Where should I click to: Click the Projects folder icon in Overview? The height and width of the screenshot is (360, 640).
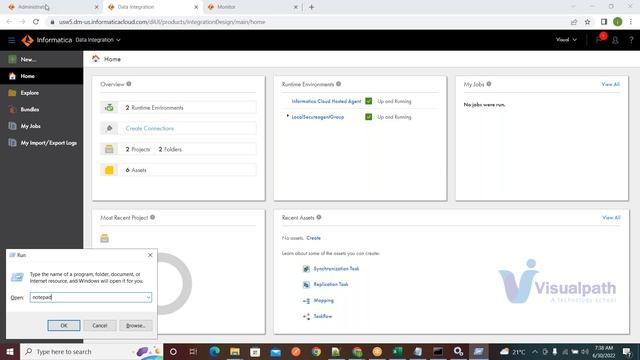click(109, 149)
